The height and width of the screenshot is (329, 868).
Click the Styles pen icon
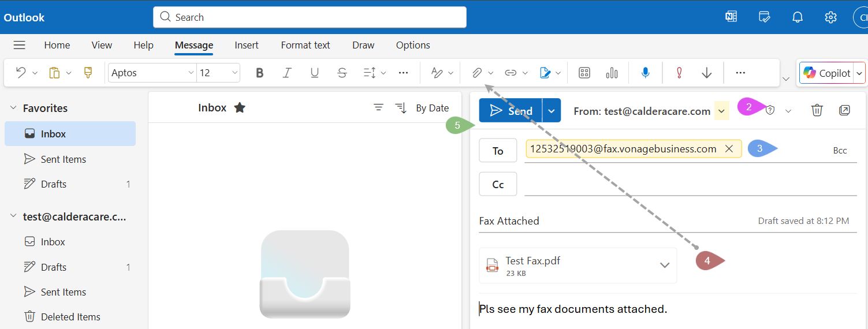(x=437, y=73)
